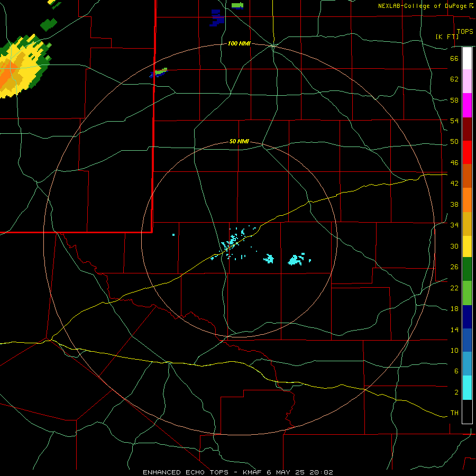Screen dimensions: 476x476
Task: Click the 100 NMI range ring label
Action: [239, 44]
